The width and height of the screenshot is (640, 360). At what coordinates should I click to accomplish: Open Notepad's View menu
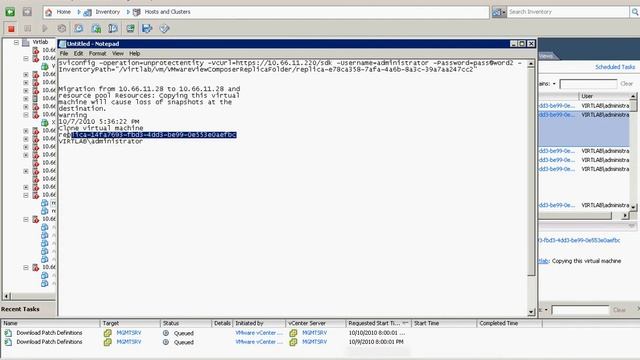118,53
